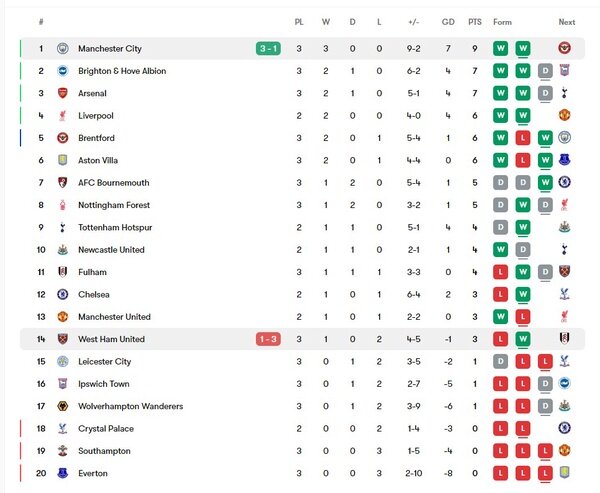Click the win badge in Bournemouth's form

[x=545, y=182]
